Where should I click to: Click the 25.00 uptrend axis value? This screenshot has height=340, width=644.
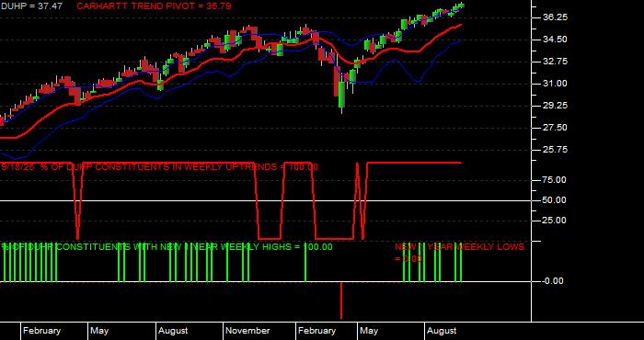pyautogui.click(x=555, y=221)
